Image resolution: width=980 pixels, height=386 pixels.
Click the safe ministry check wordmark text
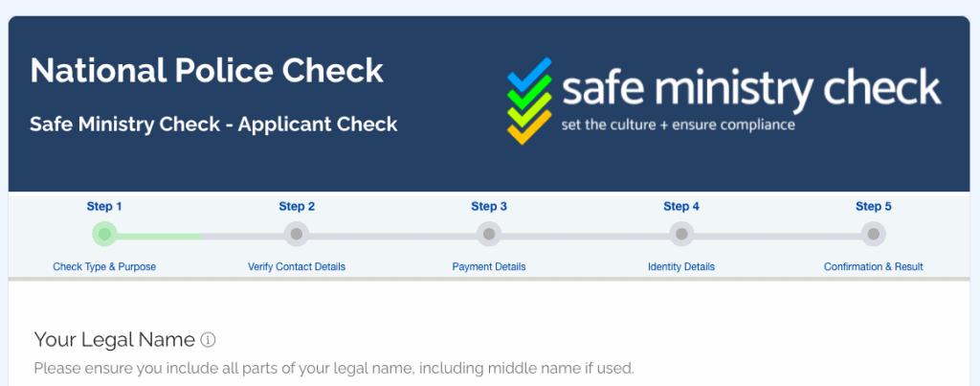coord(751,88)
